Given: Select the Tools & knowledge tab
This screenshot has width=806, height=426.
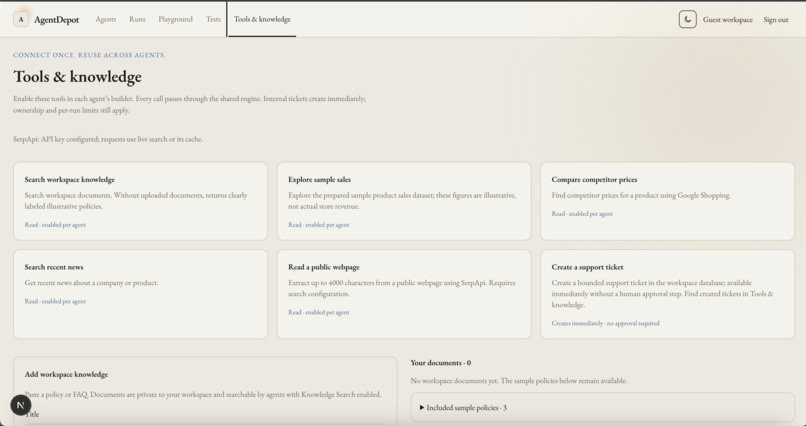Looking at the screenshot, I should coord(262,19).
